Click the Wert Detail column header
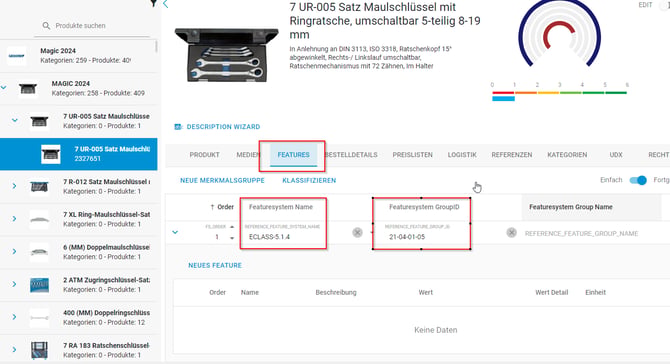Viewport: 670px width, 364px height. [552, 293]
